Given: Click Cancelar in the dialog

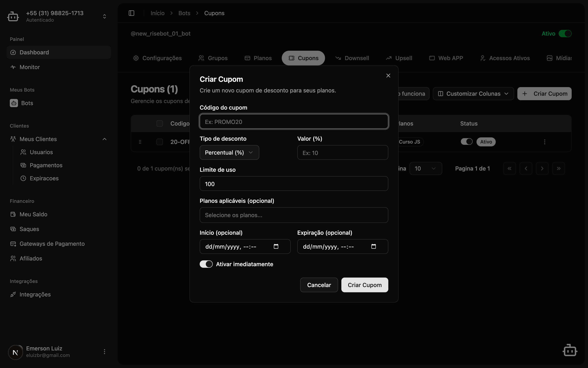Looking at the screenshot, I should click(x=319, y=285).
